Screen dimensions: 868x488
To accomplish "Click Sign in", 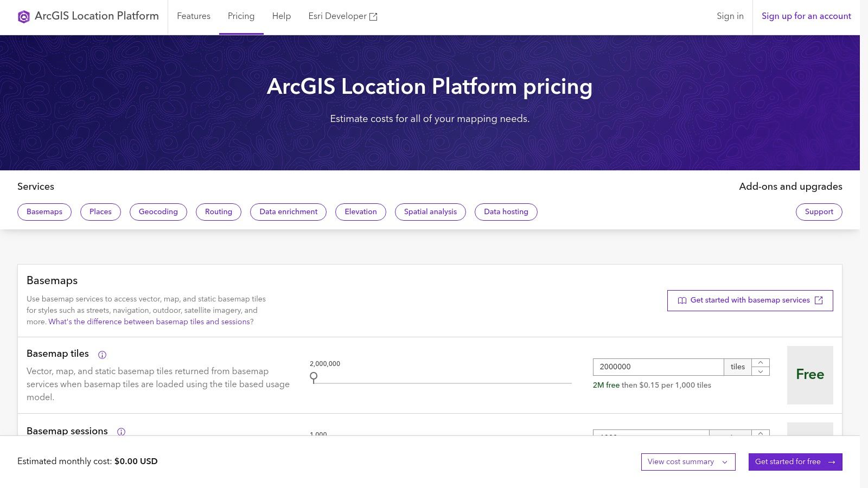I will click(x=730, y=16).
